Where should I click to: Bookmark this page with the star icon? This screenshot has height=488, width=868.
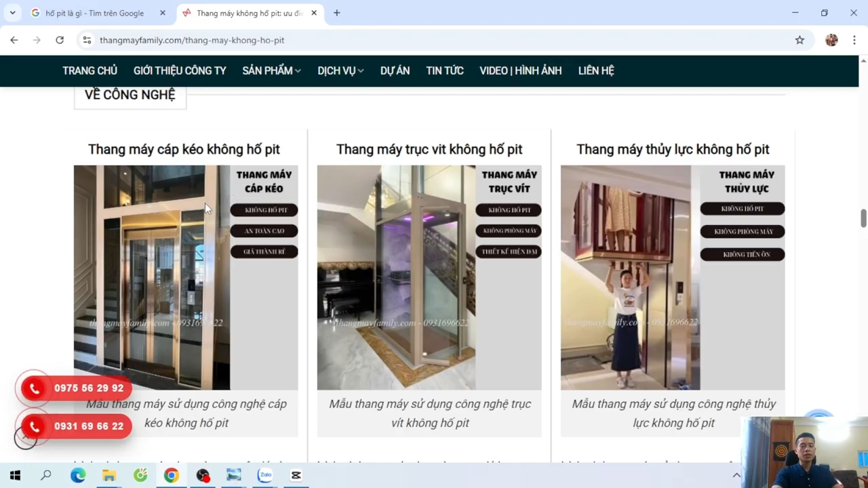coord(800,40)
